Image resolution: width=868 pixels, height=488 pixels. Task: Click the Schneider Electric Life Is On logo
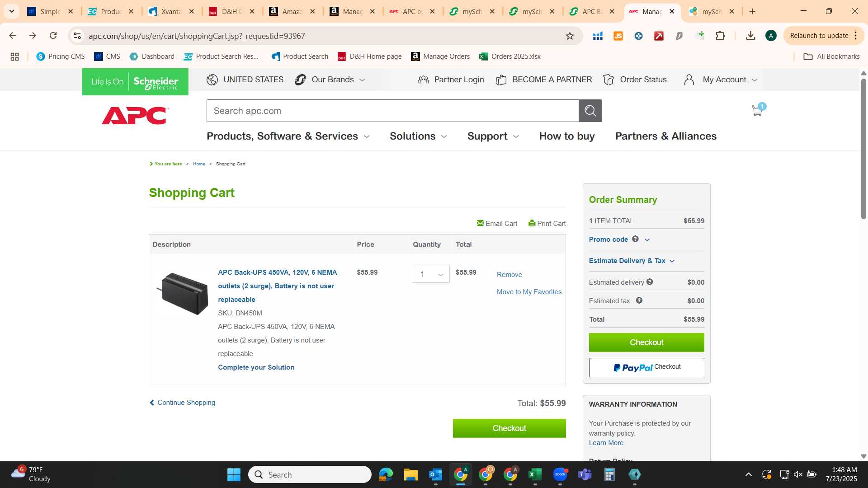click(x=135, y=82)
